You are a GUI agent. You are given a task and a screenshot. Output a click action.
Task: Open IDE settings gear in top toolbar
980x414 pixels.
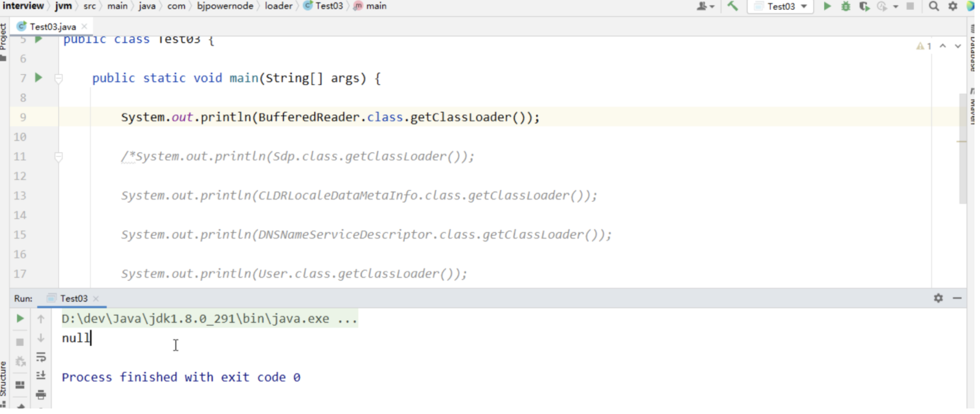tap(952, 6)
